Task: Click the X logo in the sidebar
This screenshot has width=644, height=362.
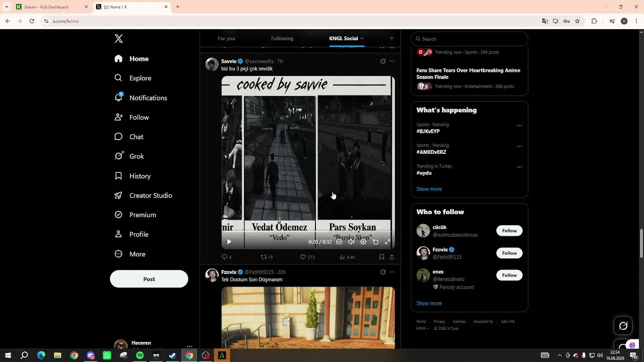Action: click(119, 39)
